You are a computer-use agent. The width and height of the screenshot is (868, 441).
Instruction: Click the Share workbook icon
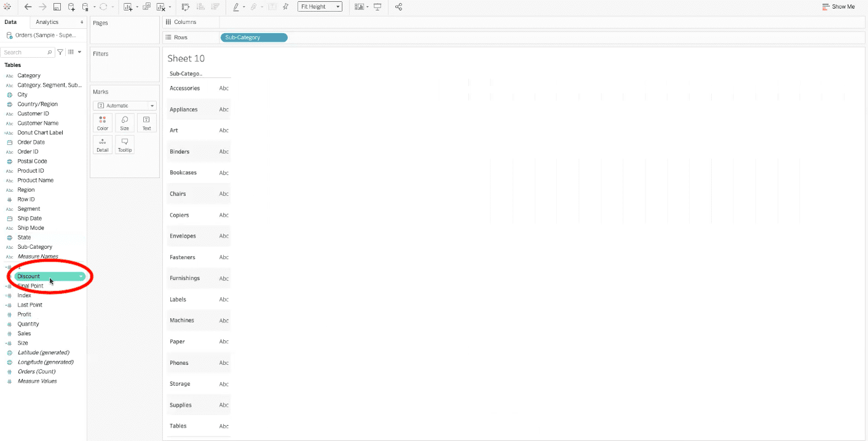pos(398,7)
